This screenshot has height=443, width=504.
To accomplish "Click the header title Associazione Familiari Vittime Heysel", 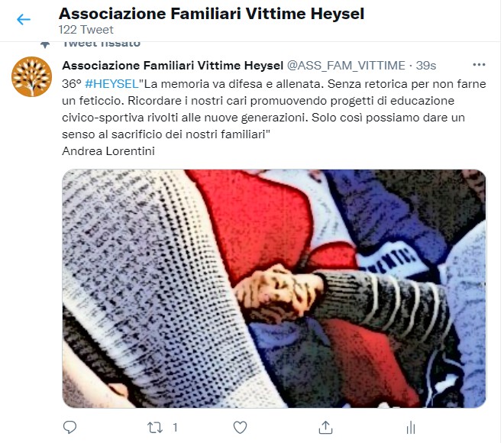I will point(212,14).
